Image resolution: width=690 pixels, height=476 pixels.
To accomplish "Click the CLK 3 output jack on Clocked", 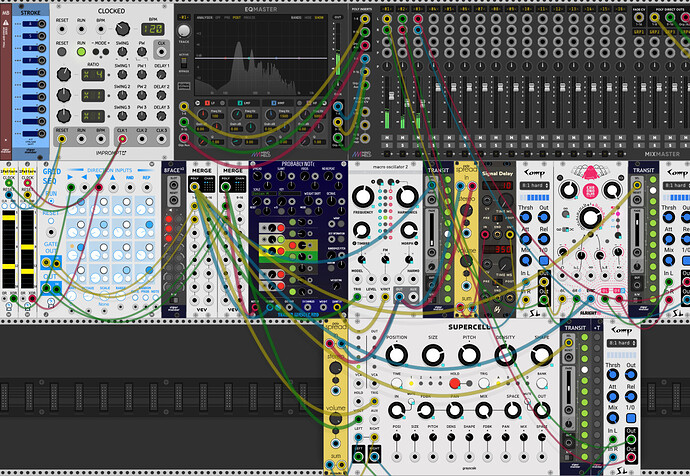I will point(161,139).
